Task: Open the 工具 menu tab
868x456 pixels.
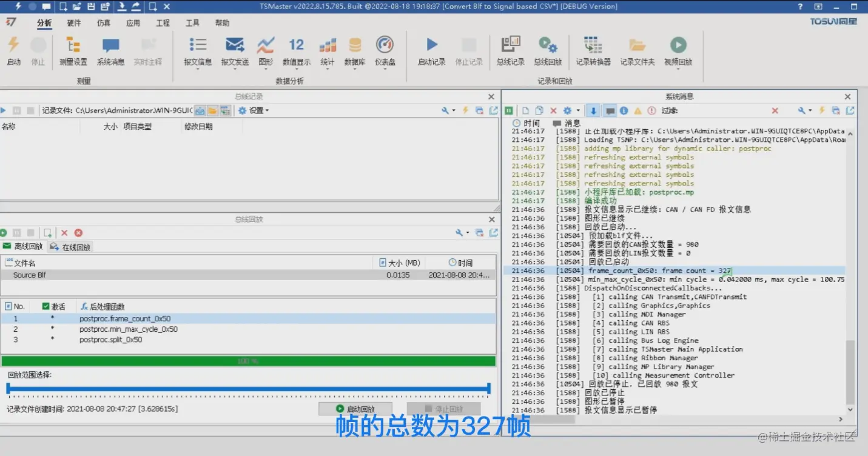Action: [192, 23]
